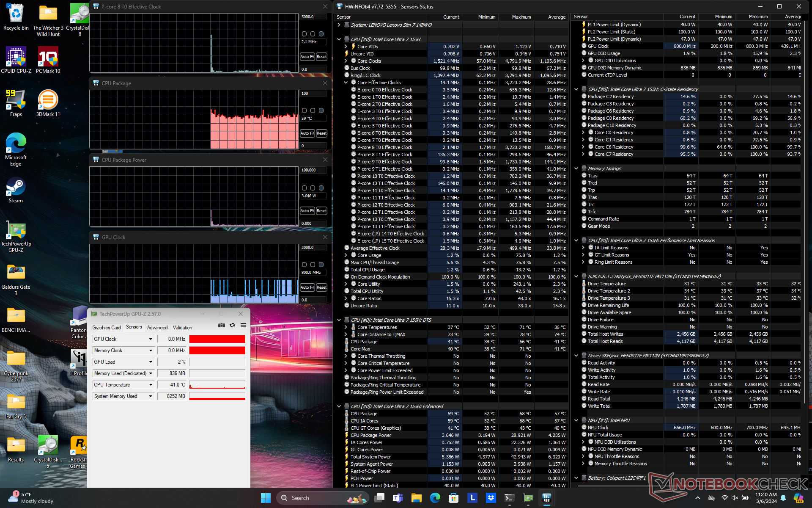The image size is (812, 508).
Task: Click Reset in GPU Clock graph
Action: click(321, 287)
